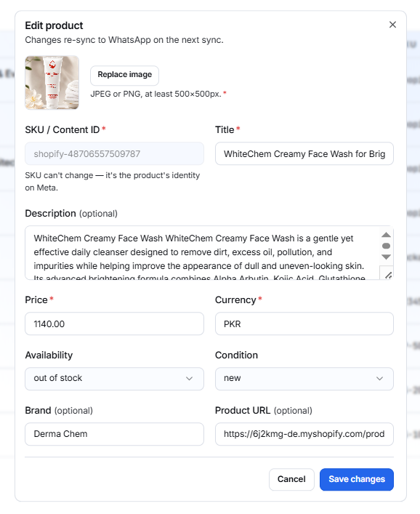Open the Condition dropdown
The image size is (420, 514).
tap(304, 379)
